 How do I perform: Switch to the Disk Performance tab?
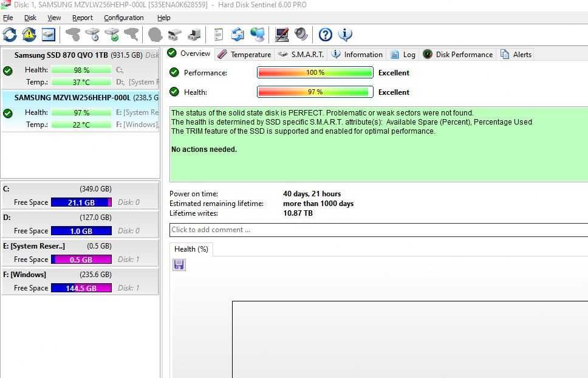[x=457, y=54]
